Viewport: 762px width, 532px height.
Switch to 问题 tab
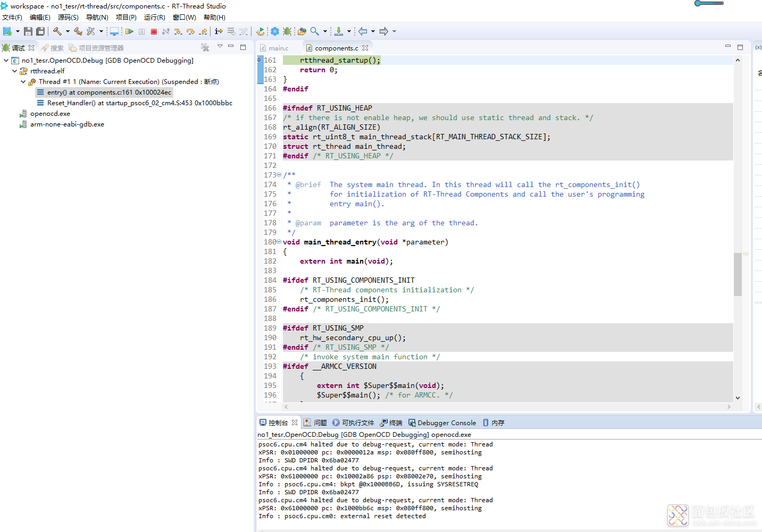(x=315, y=423)
